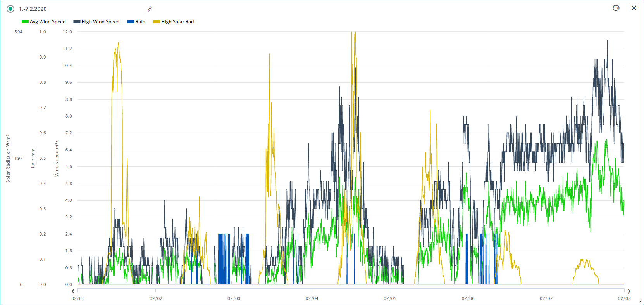Hide the High Solar Rad legend label
644x305 pixels.
[177, 22]
